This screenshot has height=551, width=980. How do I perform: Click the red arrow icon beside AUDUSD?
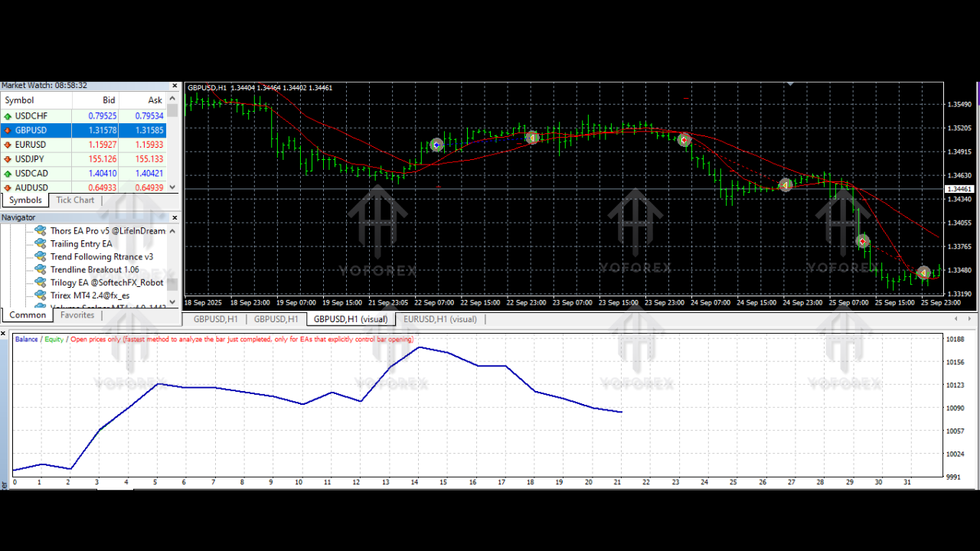click(9, 187)
